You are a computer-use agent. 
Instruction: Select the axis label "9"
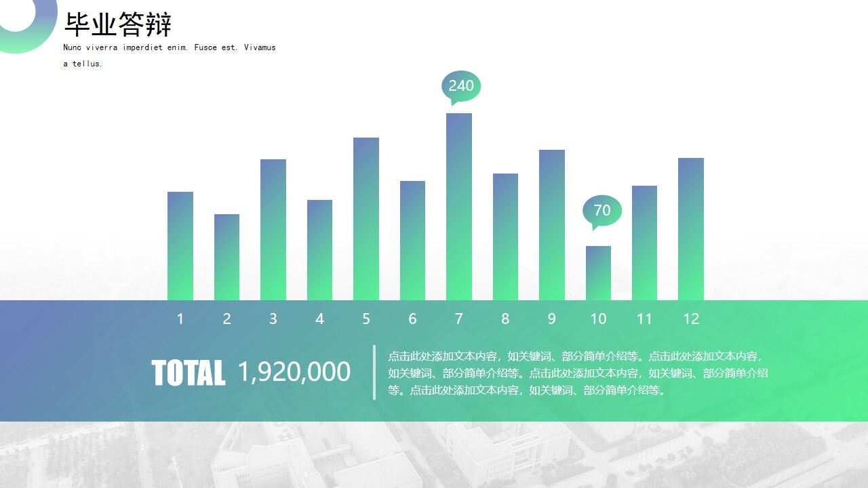[x=551, y=319]
